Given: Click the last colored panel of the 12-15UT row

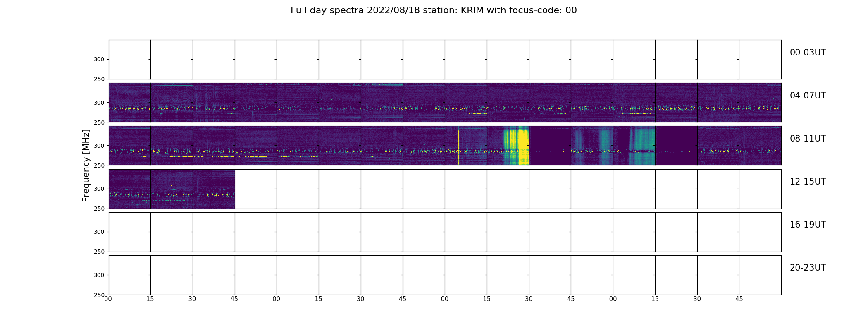Looking at the screenshot, I should tap(214, 189).
